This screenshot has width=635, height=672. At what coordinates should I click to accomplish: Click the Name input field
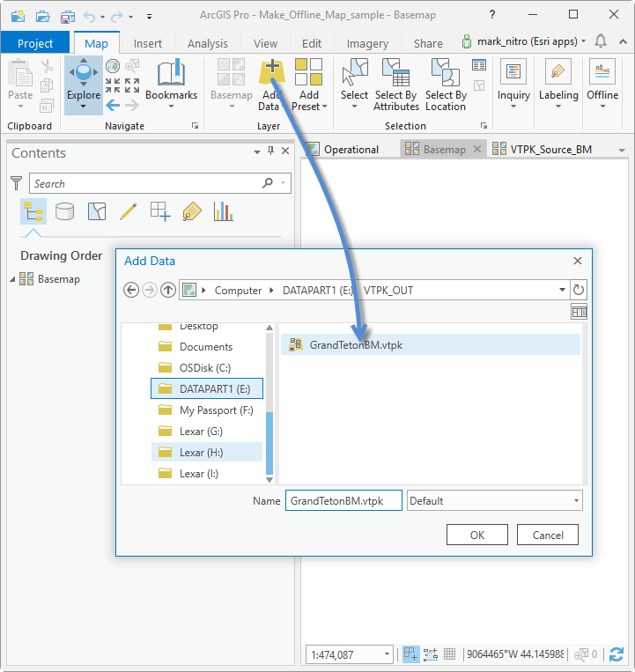pyautogui.click(x=343, y=500)
